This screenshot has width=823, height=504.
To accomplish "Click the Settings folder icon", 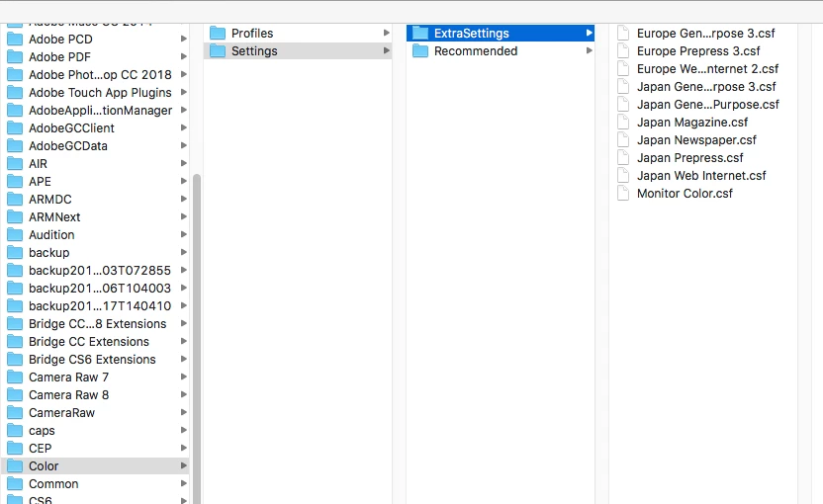I will [x=218, y=51].
